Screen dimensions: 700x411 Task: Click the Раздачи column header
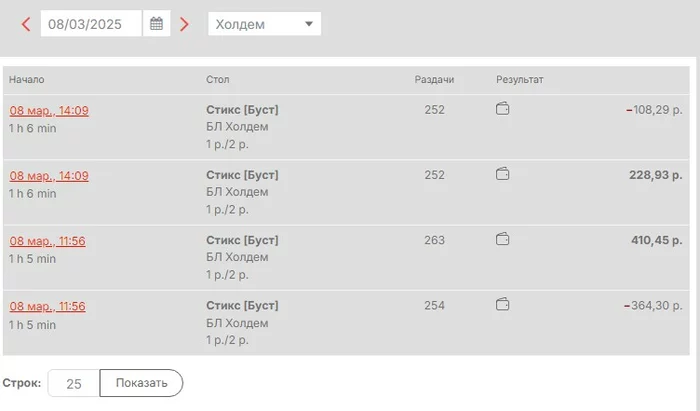(x=434, y=79)
